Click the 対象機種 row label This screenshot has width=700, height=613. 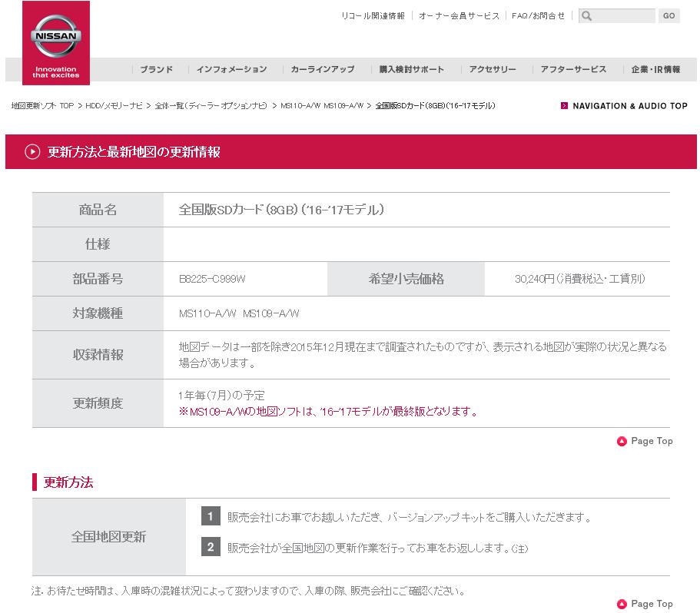(98, 313)
